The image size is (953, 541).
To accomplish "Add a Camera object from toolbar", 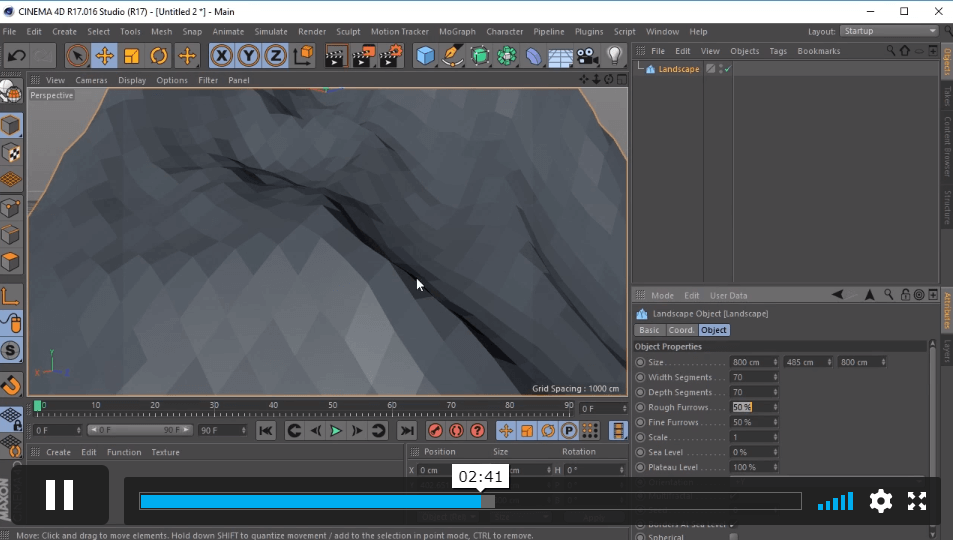I will coord(588,56).
